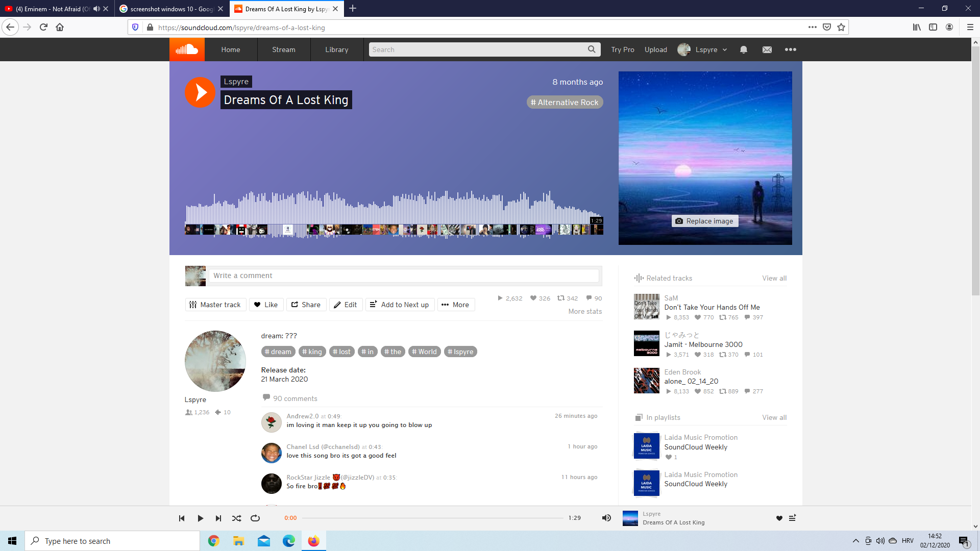Viewport: 980px width, 551px height.
Task: Open the next up queue icon
Action: pos(793,518)
